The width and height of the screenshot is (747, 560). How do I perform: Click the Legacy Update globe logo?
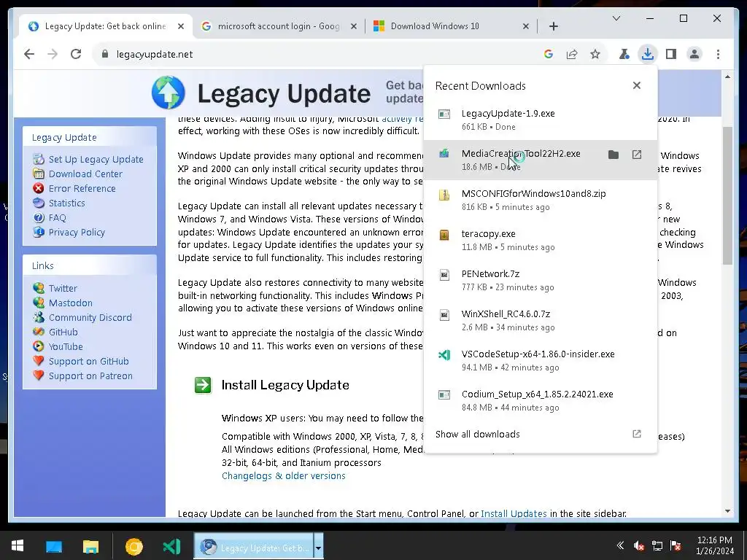(169, 93)
